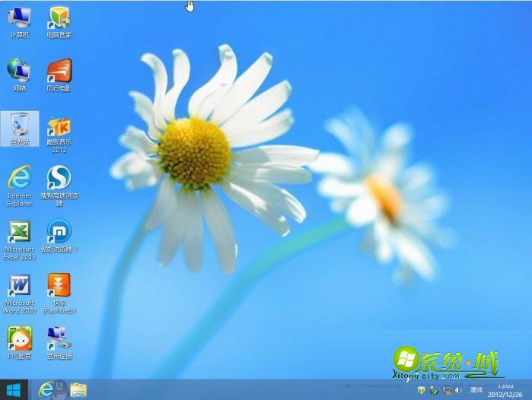The width and height of the screenshot is (532, 400).
Task: Launch Internet Explorer from the taskbar
Action: tap(46, 390)
